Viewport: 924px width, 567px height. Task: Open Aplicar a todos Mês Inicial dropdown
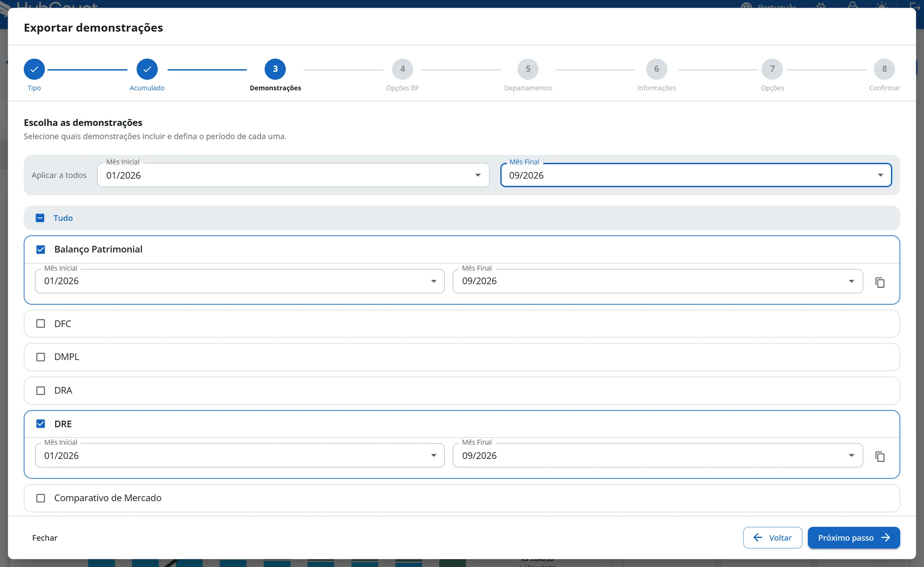pos(293,175)
